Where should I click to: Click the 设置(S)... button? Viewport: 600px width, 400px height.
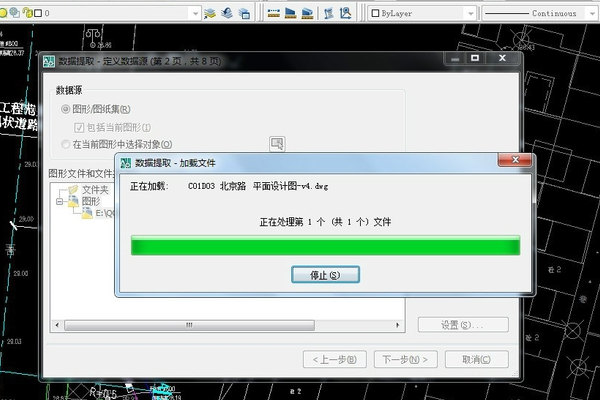point(463,325)
